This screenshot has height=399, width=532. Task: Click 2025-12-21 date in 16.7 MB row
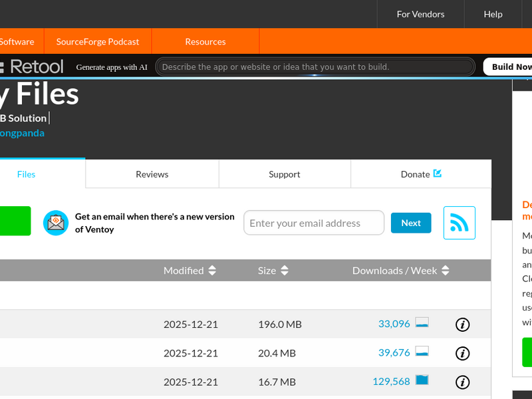(x=191, y=382)
